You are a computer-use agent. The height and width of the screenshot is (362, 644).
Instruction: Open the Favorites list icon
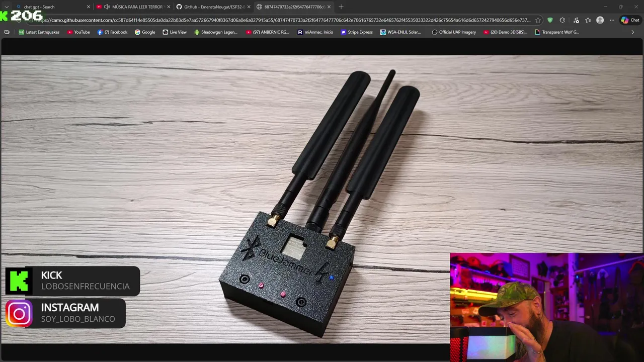coord(588,20)
